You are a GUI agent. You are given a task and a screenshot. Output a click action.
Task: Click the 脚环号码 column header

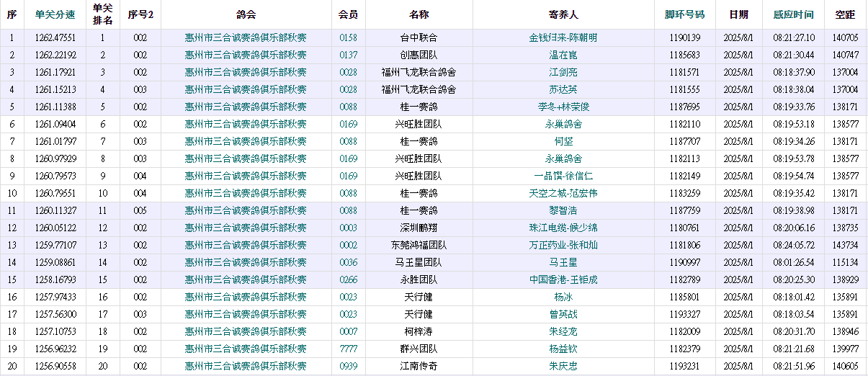(684, 14)
